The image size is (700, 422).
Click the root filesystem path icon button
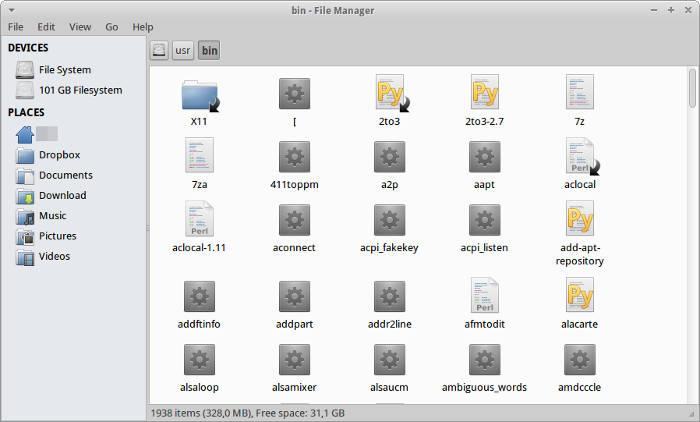pyautogui.click(x=159, y=50)
